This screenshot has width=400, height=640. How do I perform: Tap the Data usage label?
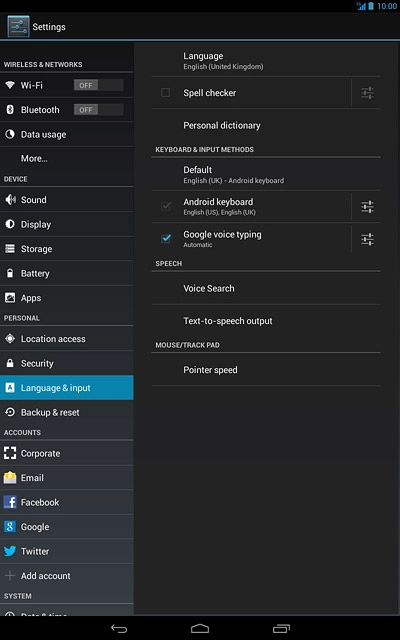coord(43,134)
